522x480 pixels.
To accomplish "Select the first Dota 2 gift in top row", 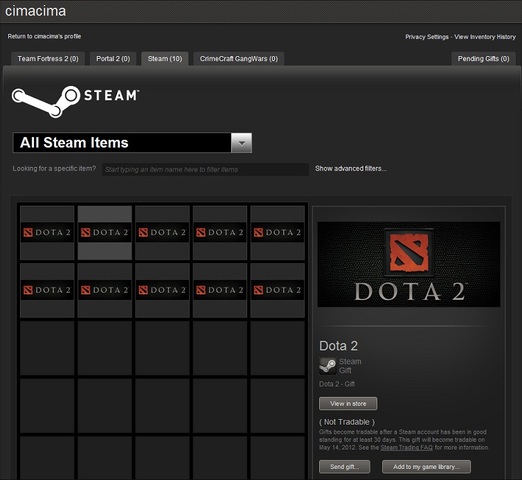I will tap(47, 233).
